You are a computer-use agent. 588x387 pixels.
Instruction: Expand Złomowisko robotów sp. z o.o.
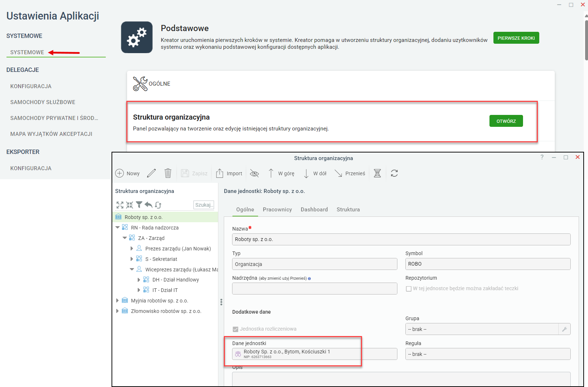[x=117, y=311]
